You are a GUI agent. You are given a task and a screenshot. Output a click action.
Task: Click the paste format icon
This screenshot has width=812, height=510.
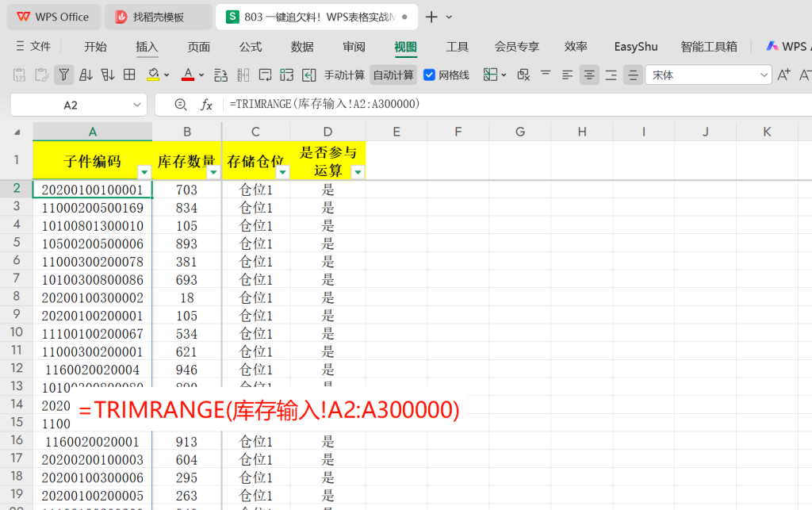click(x=41, y=75)
